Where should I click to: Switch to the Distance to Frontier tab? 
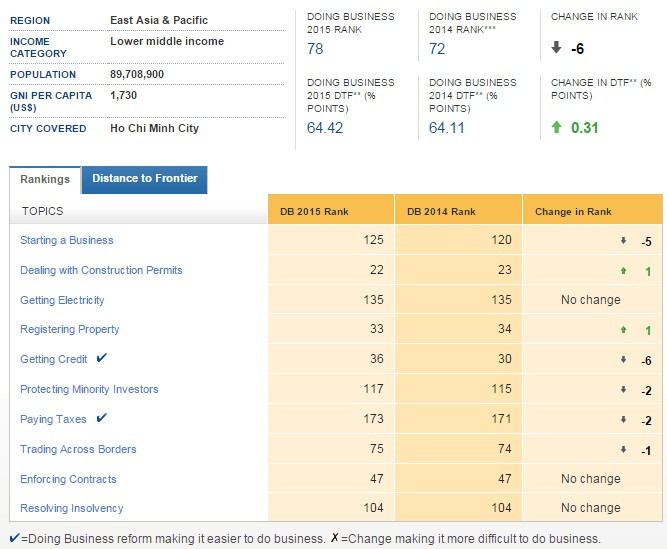click(144, 179)
